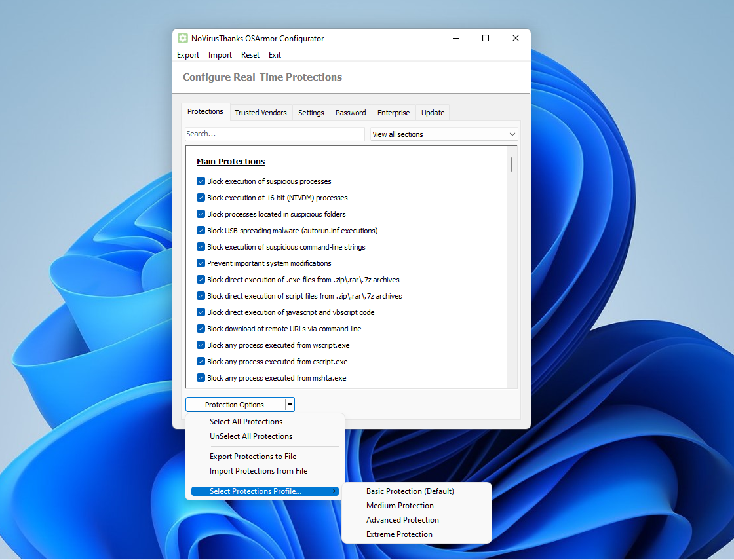This screenshot has width=734, height=560.
Task: Click the Configure Real-Time Protections title
Action: pos(262,77)
